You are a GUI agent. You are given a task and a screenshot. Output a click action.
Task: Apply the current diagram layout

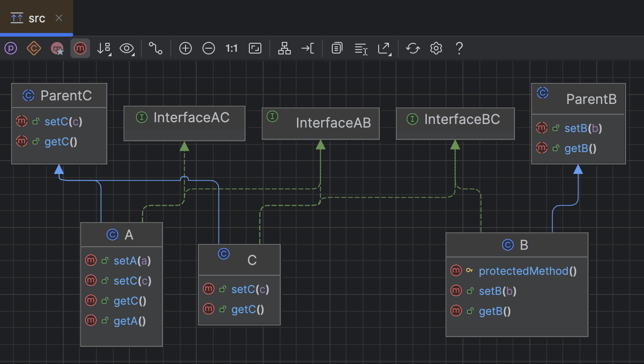click(x=284, y=48)
